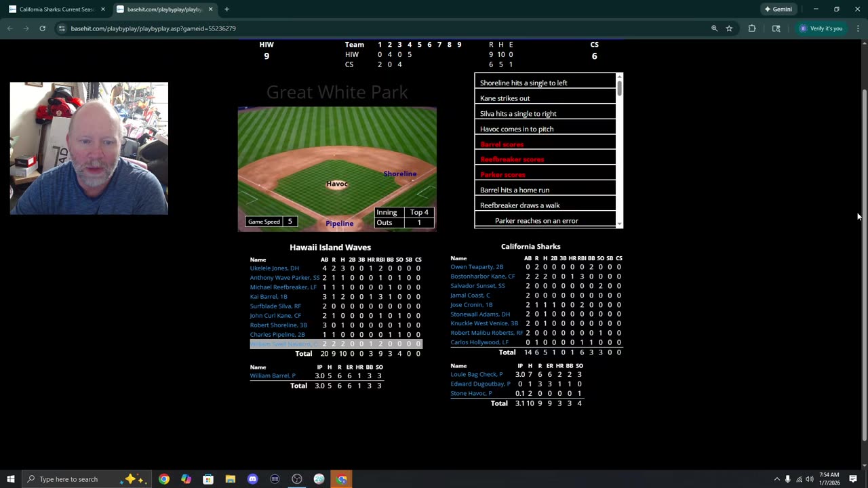Open Surfblade Silva, RF player link
Image resolution: width=868 pixels, height=488 pixels.
click(x=275, y=306)
